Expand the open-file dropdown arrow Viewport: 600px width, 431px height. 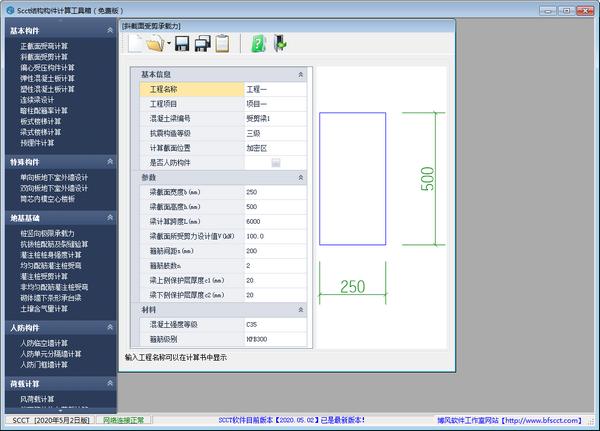pyautogui.click(x=168, y=43)
